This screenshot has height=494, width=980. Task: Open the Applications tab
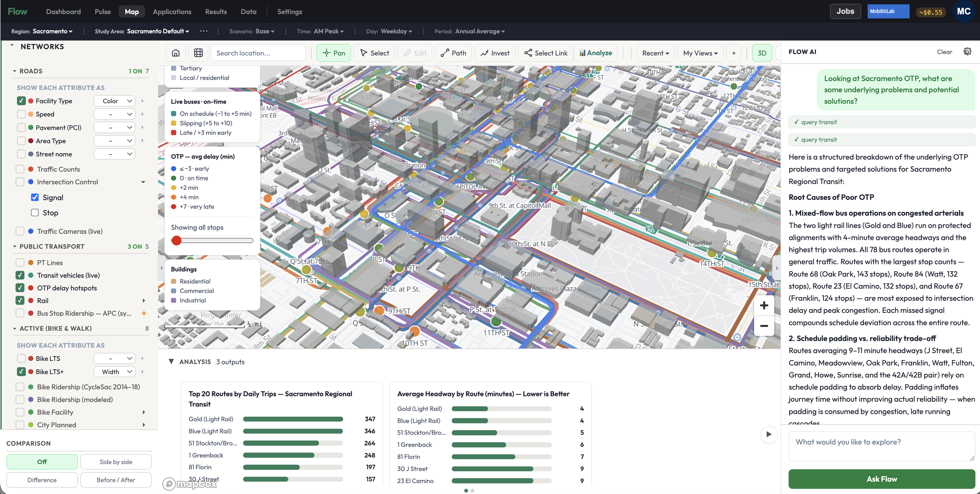point(172,12)
